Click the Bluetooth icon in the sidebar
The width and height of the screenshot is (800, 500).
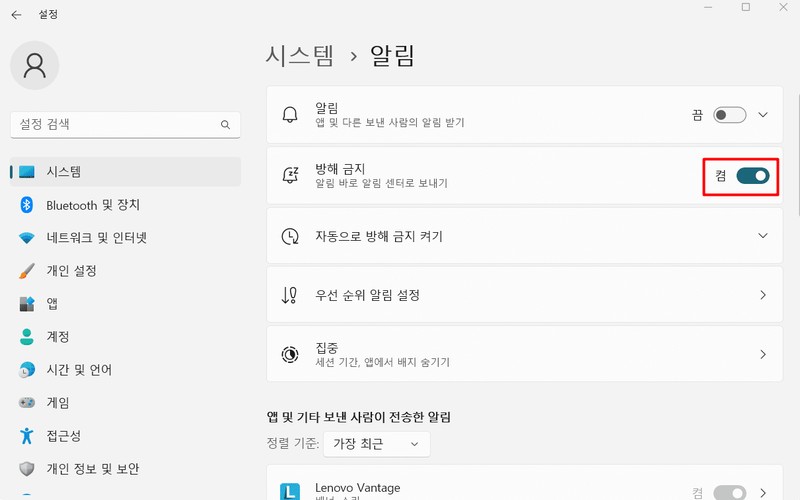27,205
